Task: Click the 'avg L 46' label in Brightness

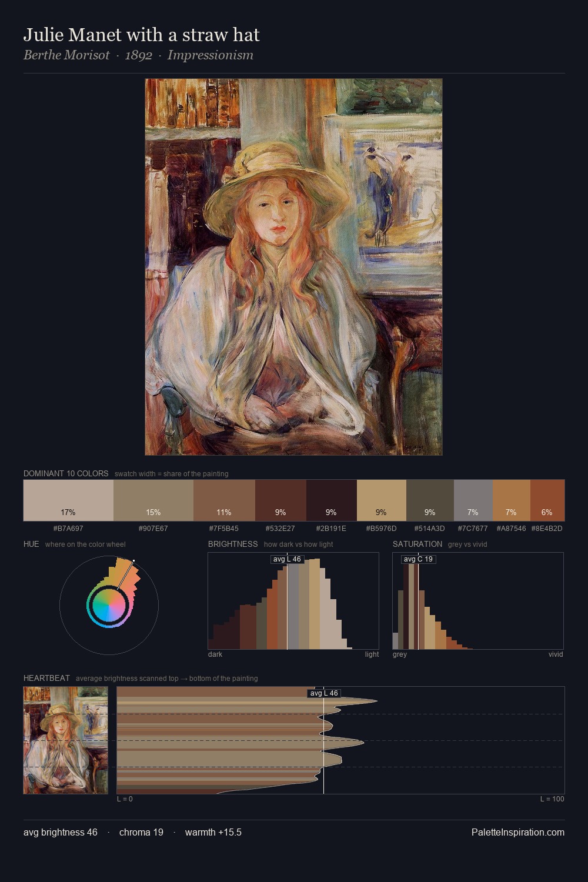Action: click(287, 559)
